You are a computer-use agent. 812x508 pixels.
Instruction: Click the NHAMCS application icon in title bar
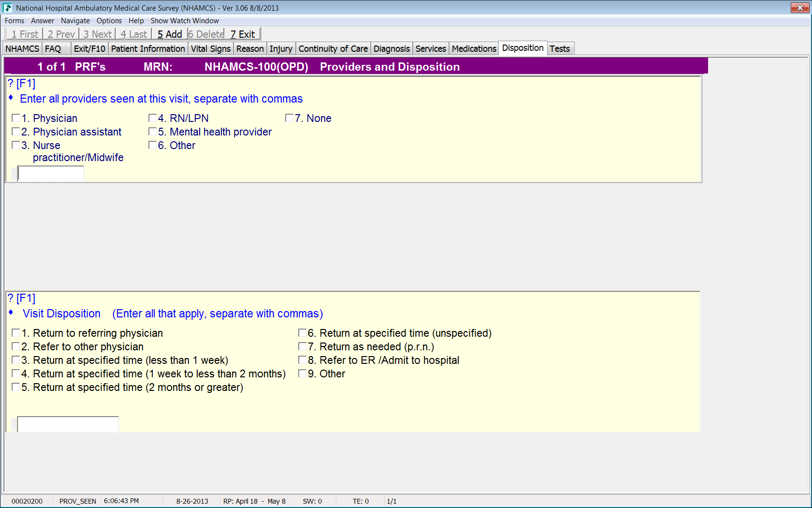click(x=7, y=8)
